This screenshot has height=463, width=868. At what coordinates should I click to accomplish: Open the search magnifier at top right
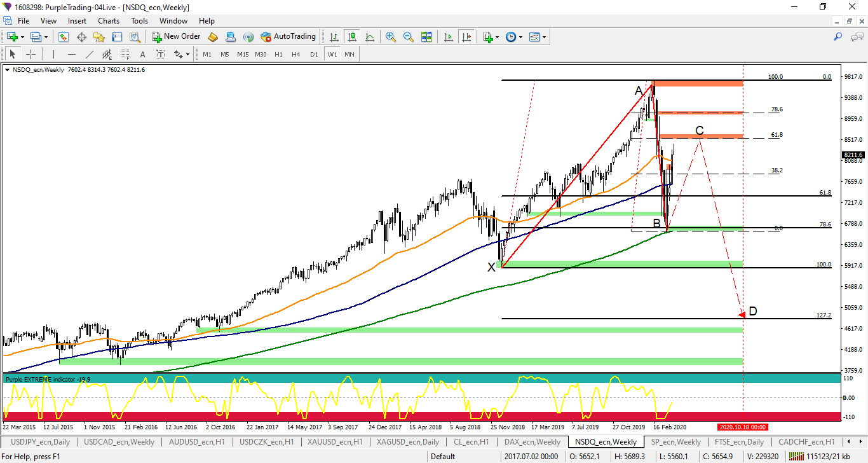click(x=837, y=37)
